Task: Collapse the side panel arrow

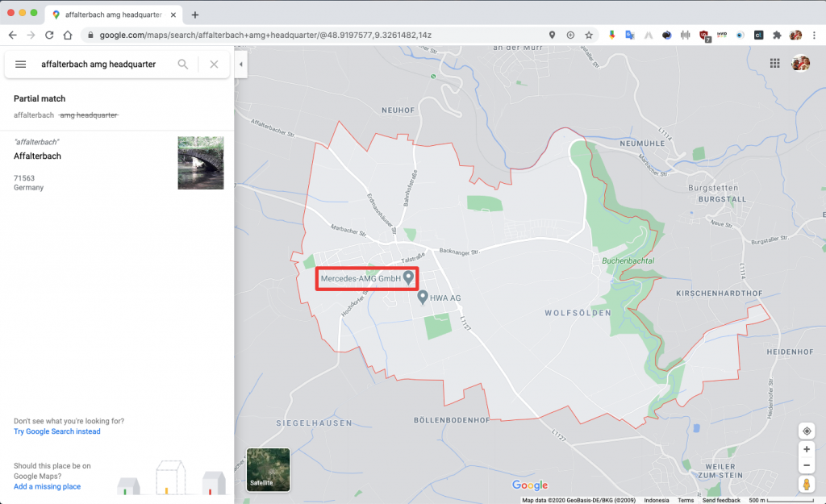Action: pos(240,65)
